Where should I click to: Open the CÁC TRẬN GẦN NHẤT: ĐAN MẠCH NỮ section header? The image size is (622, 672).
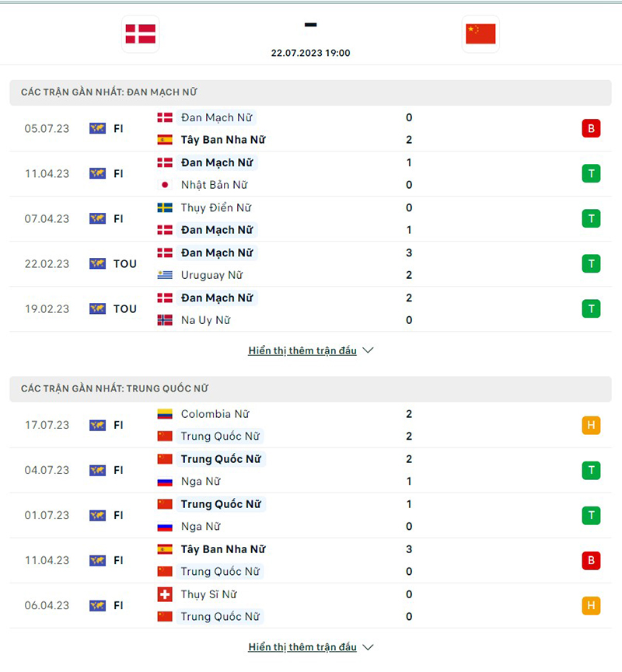pos(109,92)
